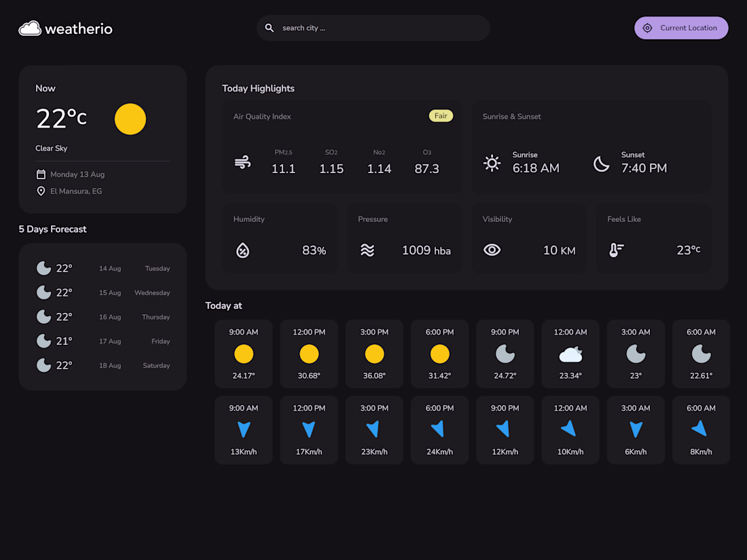Open the 12:00 AM cloudy hourly card
747x560 pixels.
click(x=570, y=354)
